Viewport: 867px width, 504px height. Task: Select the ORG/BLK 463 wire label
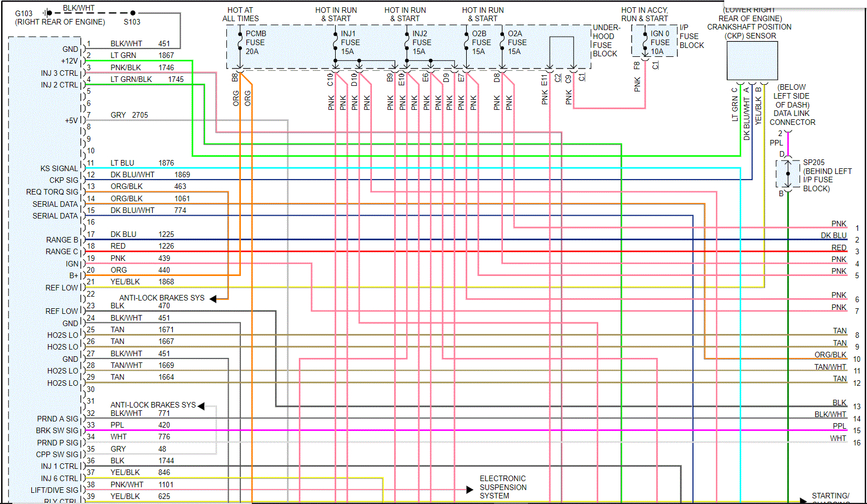point(148,186)
